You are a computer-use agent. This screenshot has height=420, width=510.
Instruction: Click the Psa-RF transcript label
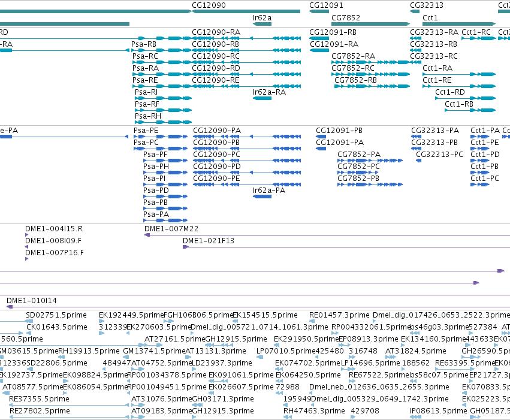click(147, 104)
